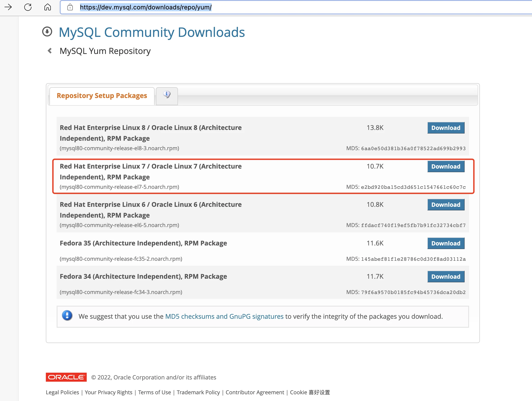Select the Repository Setup Packages tab

point(102,96)
